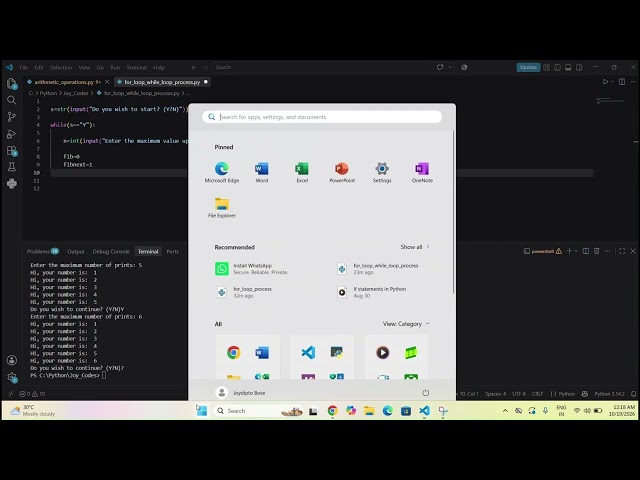Open Run Python File dropdown arrow
640x480 pixels.
tap(612, 82)
